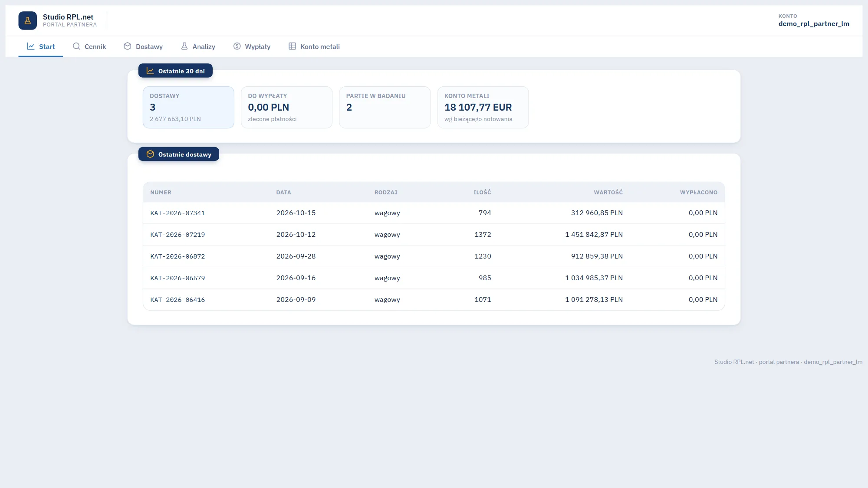This screenshot has height=488, width=868.
Task: Click the Start tab chart icon
Action: pos(31,46)
